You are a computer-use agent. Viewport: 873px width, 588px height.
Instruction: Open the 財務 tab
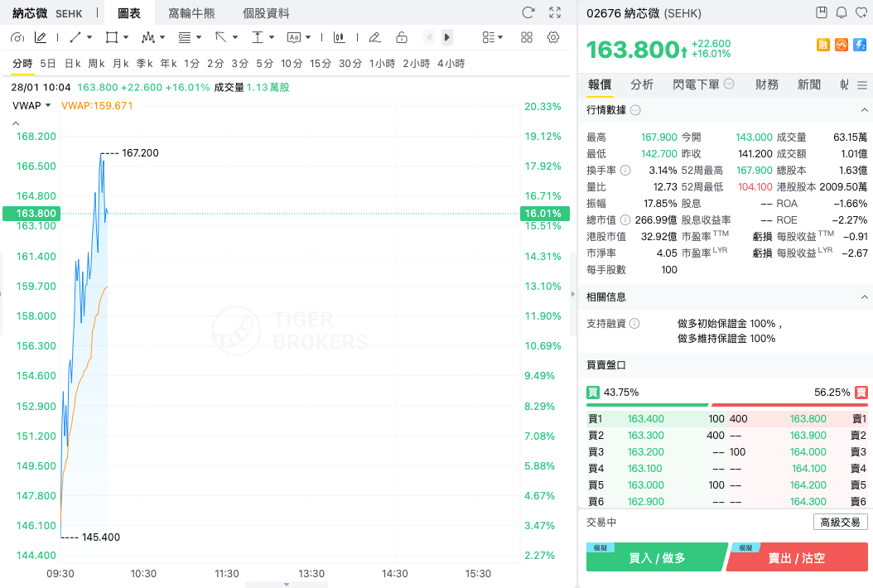tap(767, 84)
